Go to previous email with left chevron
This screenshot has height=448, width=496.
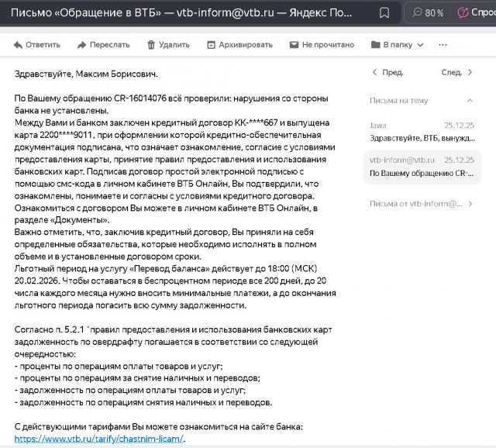pyautogui.click(x=374, y=72)
